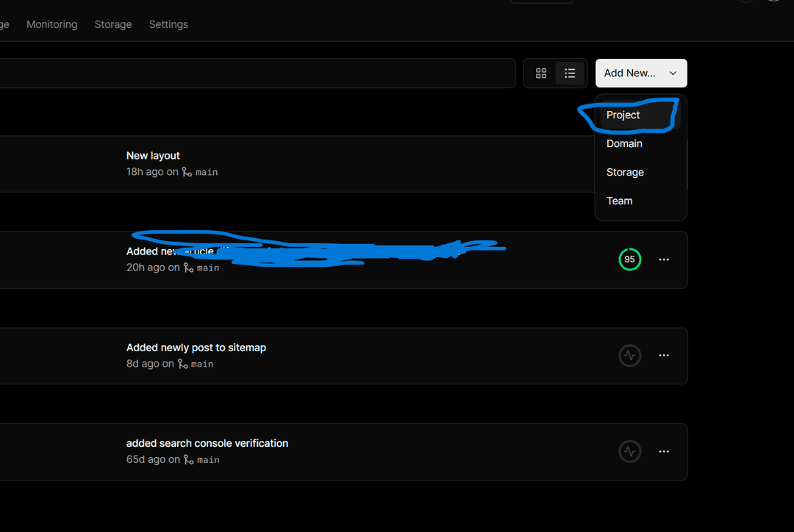Viewport: 794px width, 532px height.
Task: Select Project from the Add New menu
Action: (623, 115)
